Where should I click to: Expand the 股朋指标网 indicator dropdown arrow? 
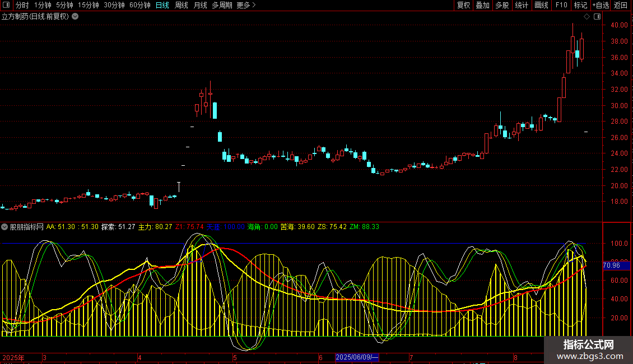(x=4, y=227)
